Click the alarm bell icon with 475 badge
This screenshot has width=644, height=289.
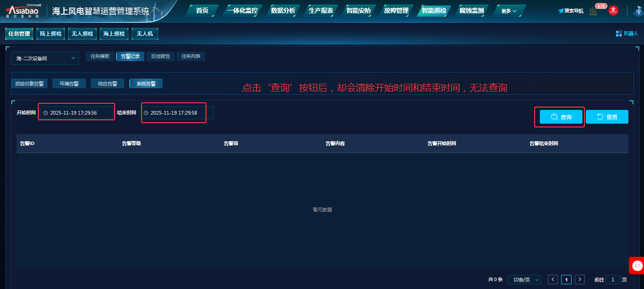pyautogui.click(x=593, y=11)
